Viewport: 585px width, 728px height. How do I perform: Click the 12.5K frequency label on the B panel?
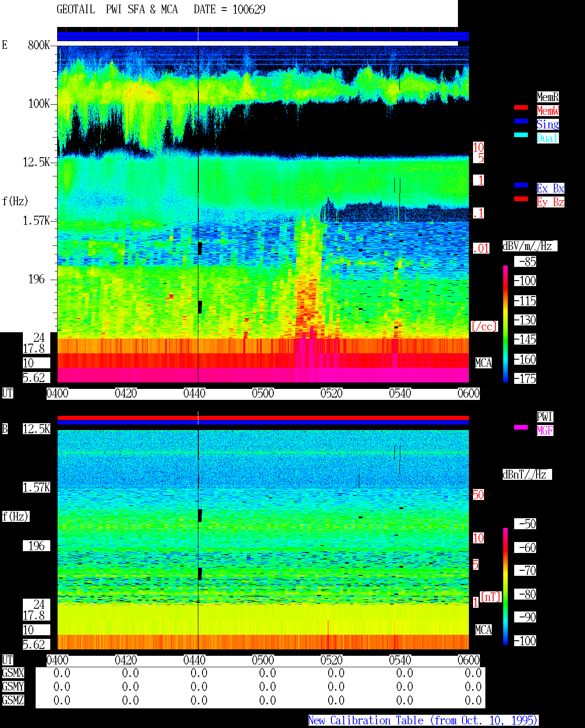click(37, 429)
